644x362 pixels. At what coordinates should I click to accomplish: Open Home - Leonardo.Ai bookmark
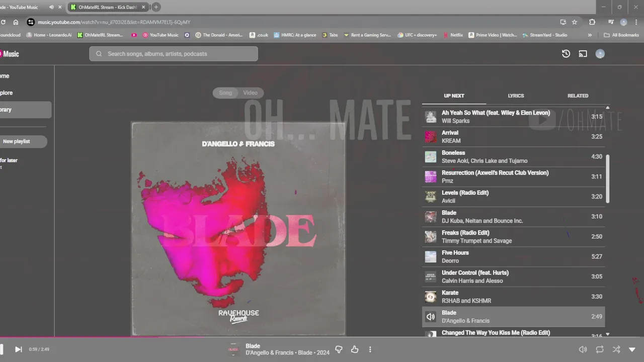49,35
